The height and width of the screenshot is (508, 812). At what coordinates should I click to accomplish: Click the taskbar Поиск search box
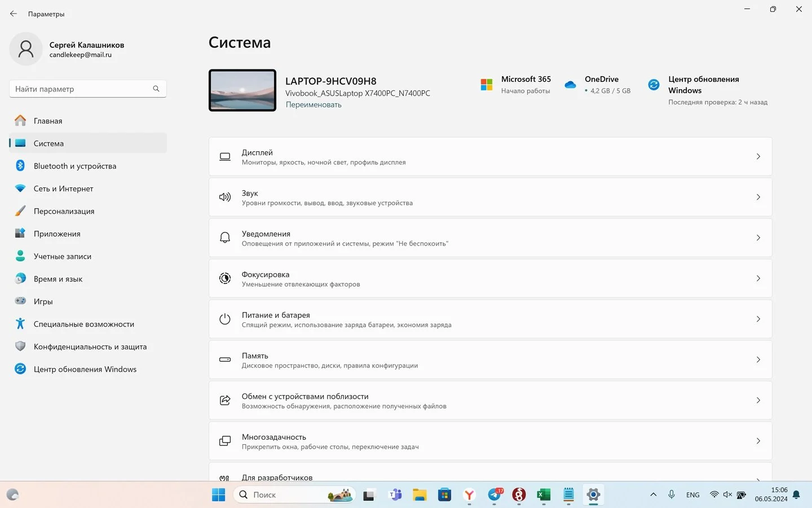pos(294,495)
